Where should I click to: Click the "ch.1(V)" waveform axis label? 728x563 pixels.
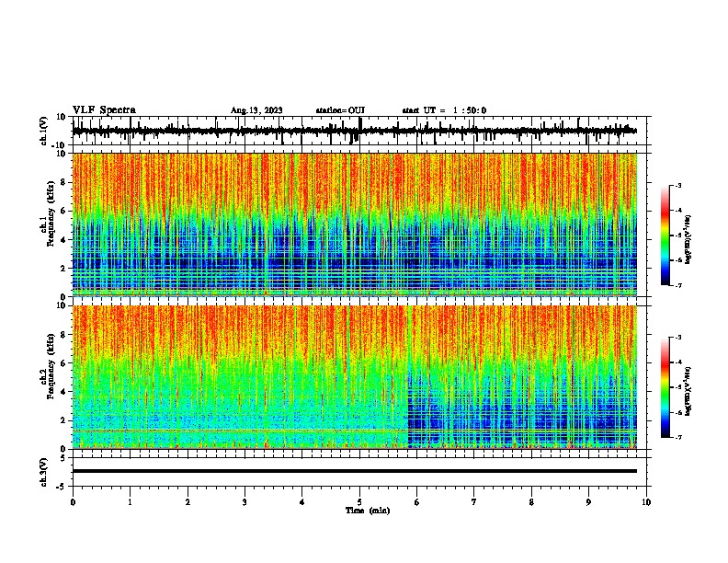click(44, 131)
